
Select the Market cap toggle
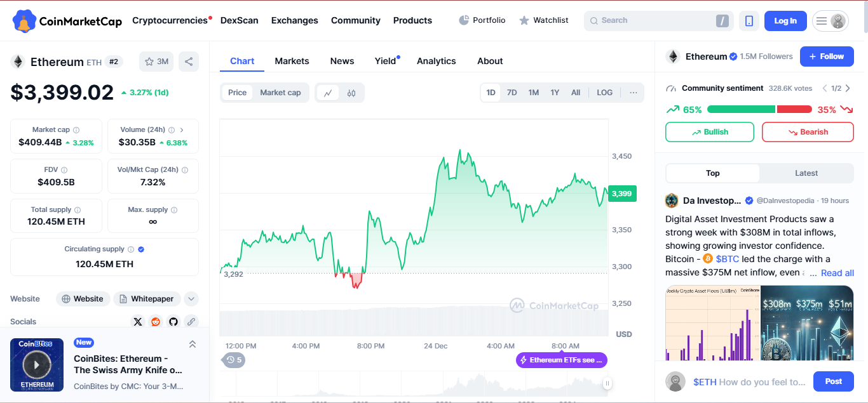click(x=280, y=93)
